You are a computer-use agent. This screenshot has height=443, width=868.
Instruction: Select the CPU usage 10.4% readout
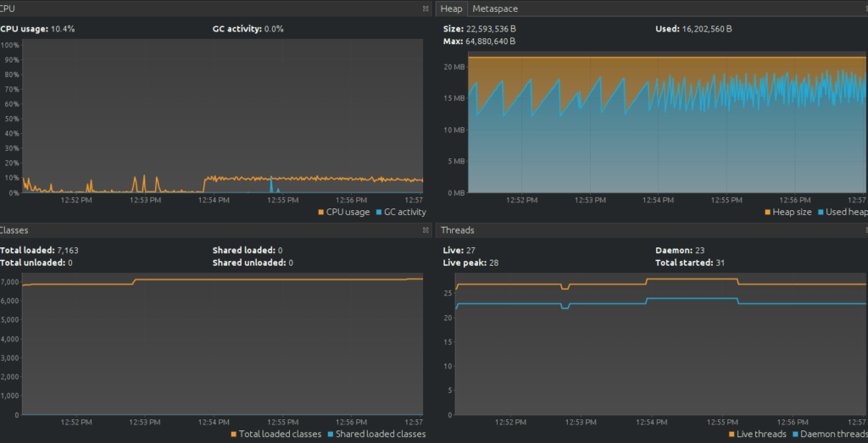pyautogui.click(x=37, y=29)
